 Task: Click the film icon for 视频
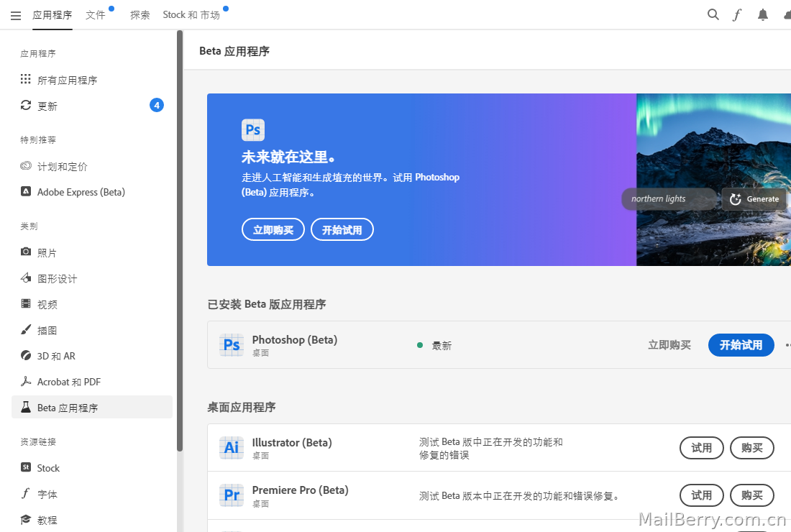25,303
